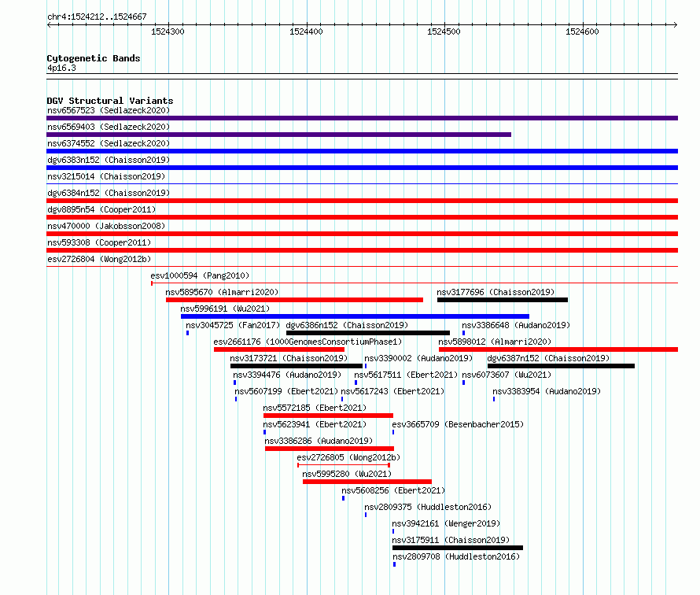Screen dimensions: 700x595
Task: Select nsv3383954 (Audano2019) label
Action: point(547,391)
